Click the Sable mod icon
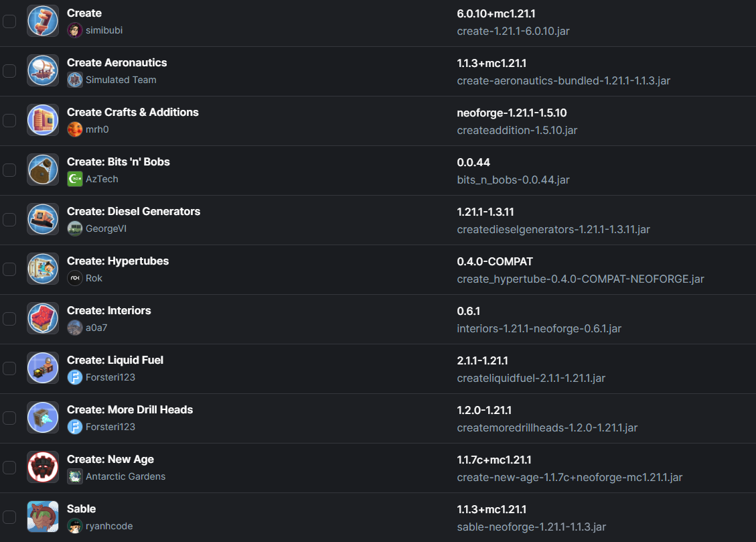This screenshot has height=542, width=756. pos(42,517)
